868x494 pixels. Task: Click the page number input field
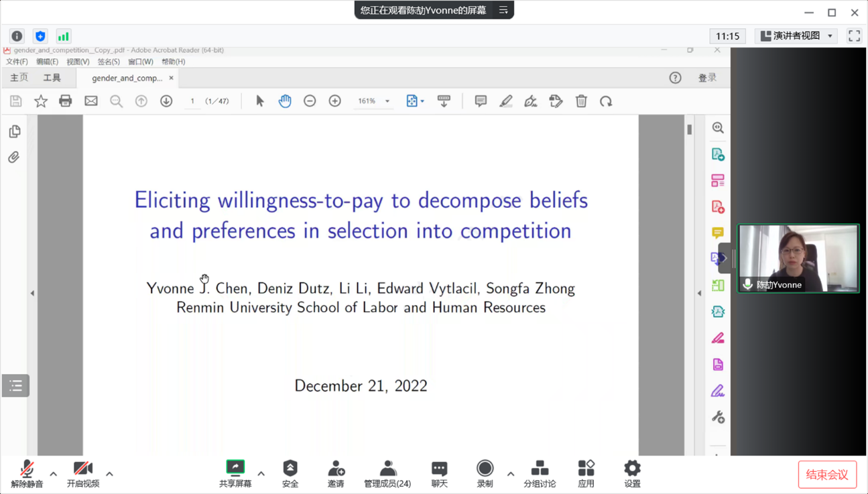(x=192, y=101)
